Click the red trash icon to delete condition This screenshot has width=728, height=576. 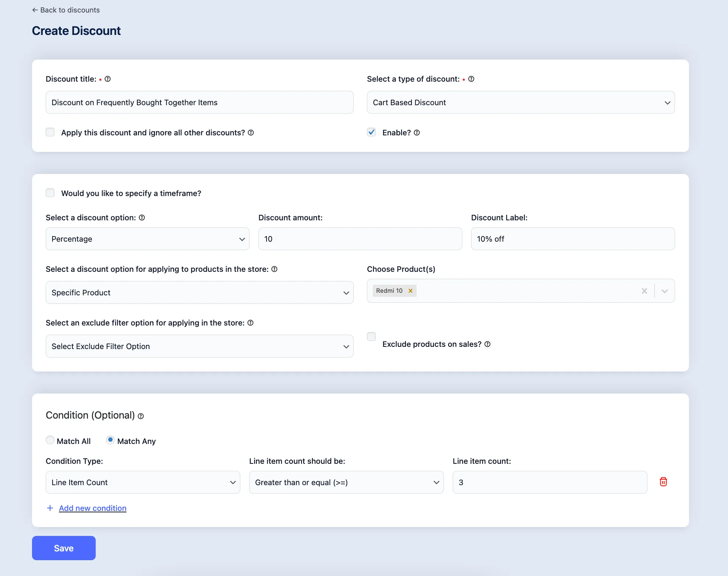tap(663, 482)
